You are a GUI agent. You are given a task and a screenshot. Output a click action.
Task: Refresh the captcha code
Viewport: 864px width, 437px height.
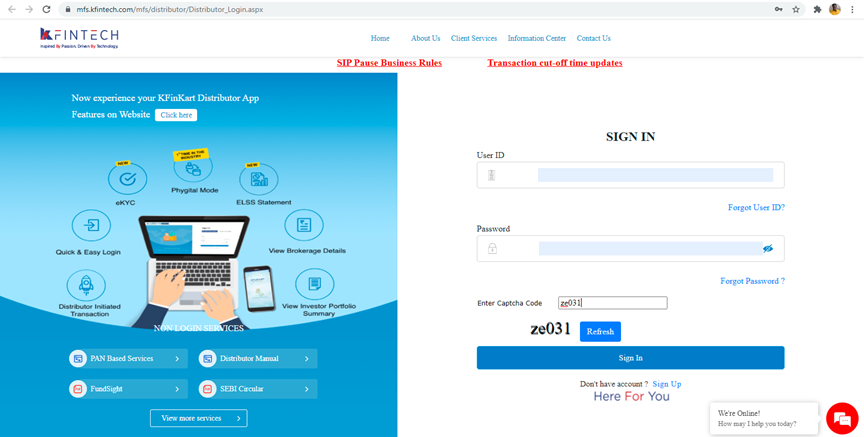coord(600,332)
